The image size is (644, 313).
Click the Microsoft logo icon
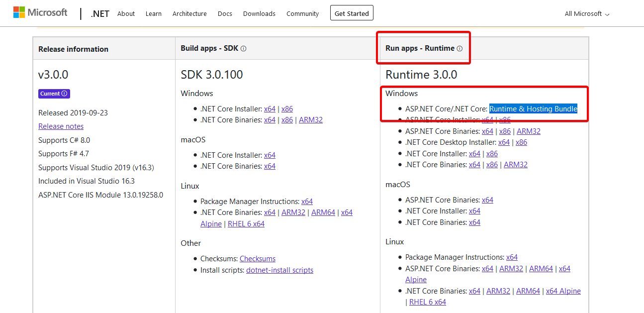(x=19, y=12)
